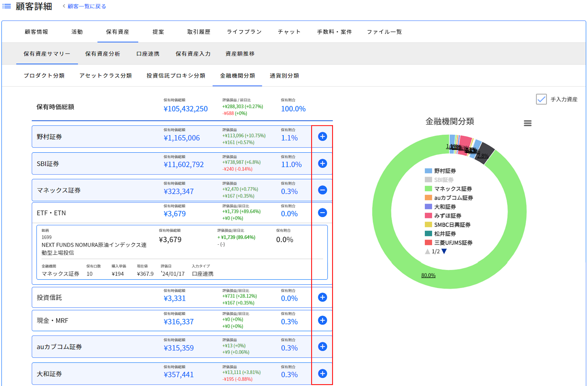The height and width of the screenshot is (386, 588).
Task: Expand the 野村証券 row
Action: [x=322, y=137]
